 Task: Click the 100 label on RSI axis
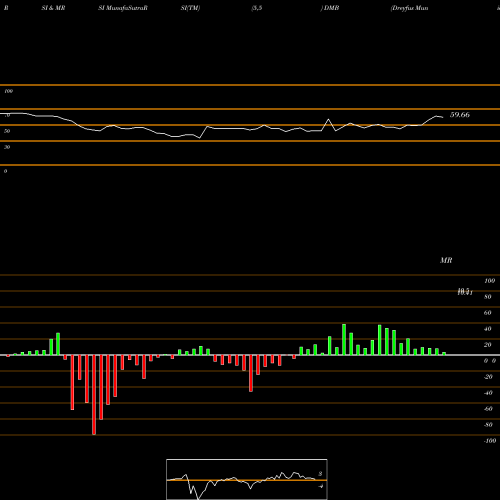[9, 91]
